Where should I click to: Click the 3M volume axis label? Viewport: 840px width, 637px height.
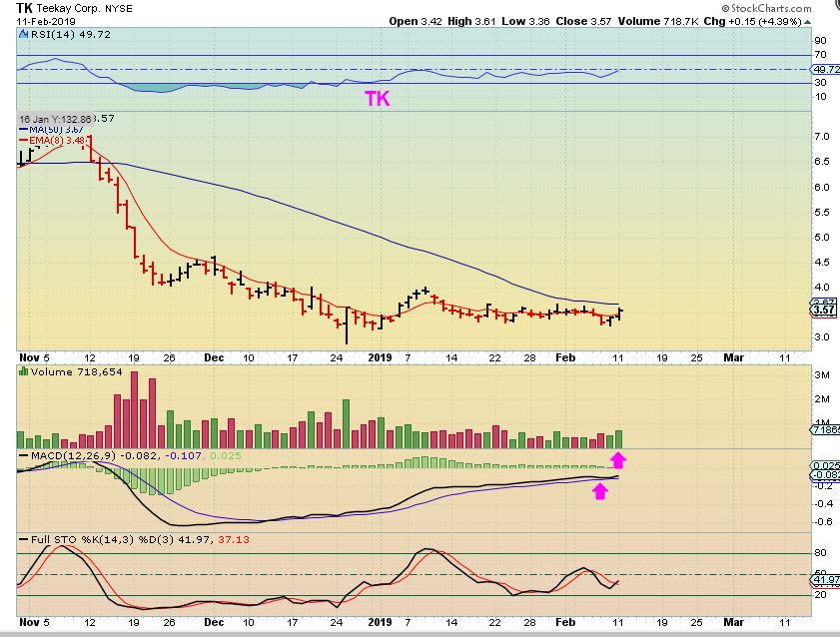[x=822, y=374]
